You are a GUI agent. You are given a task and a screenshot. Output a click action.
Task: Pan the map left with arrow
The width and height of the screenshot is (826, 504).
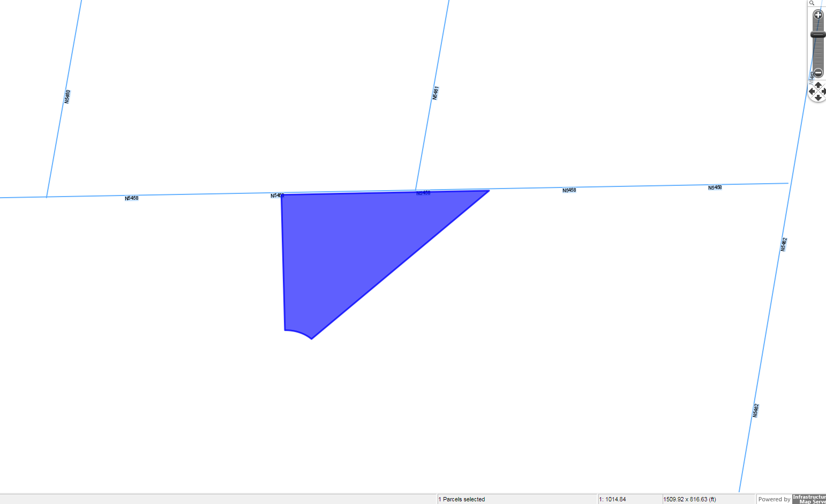pos(812,92)
